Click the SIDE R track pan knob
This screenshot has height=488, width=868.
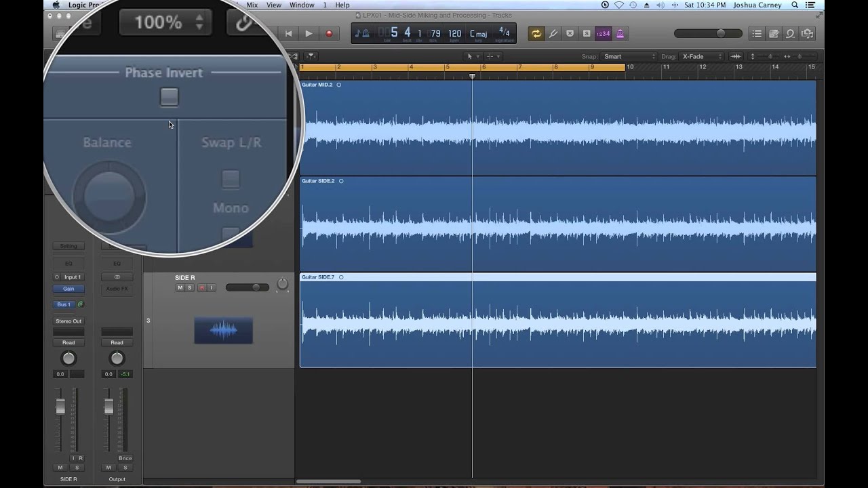282,285
